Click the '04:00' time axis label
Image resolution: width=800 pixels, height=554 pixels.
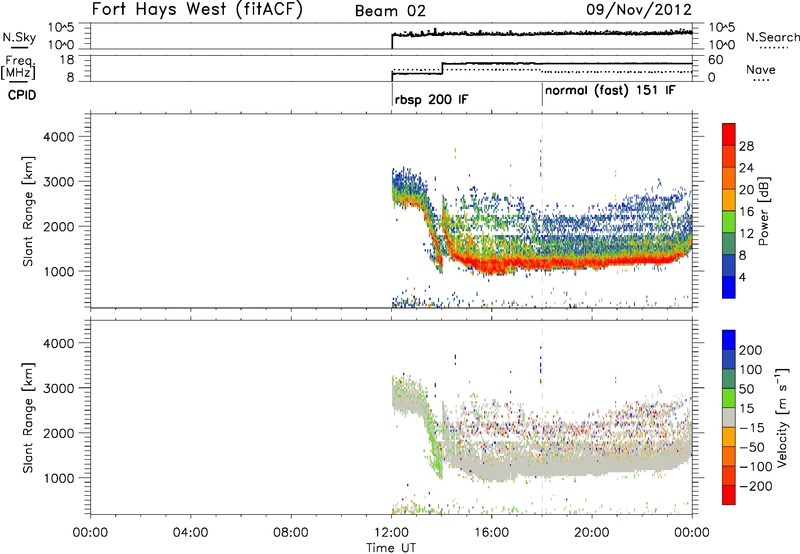click(x=190, y=533)
